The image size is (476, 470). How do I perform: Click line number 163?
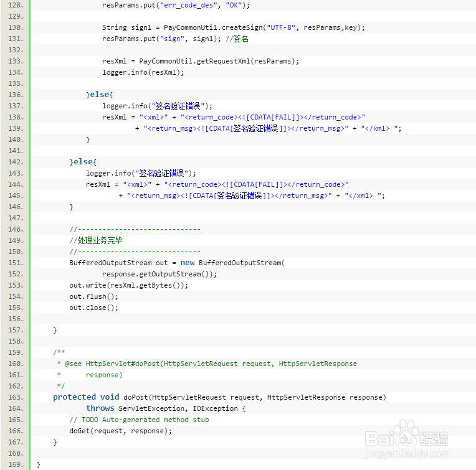[x=16, y=397]
